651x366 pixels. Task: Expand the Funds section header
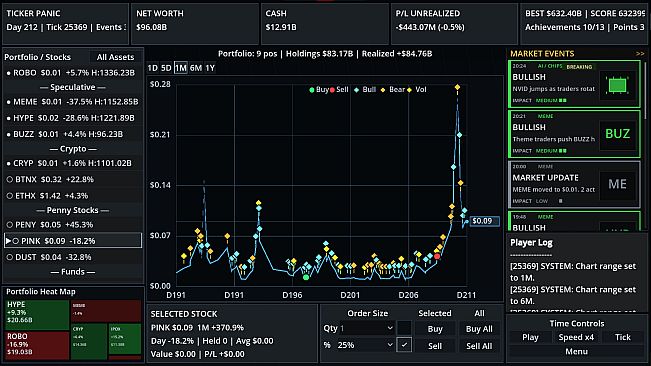[x=73, y=271]
